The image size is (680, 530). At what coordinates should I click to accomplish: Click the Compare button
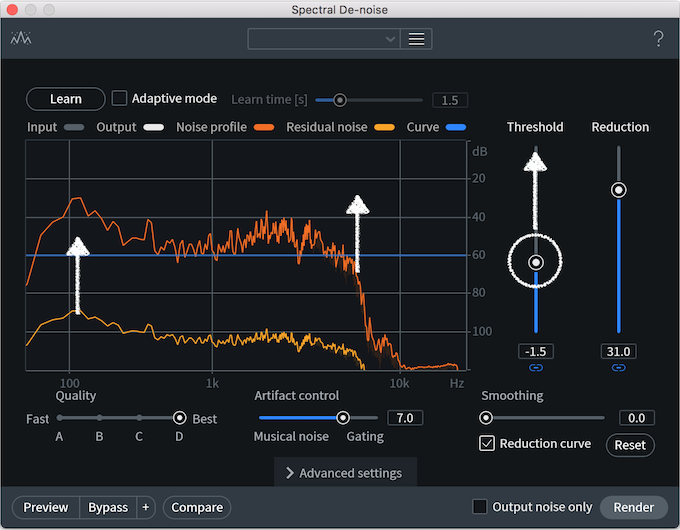[197, 507]
